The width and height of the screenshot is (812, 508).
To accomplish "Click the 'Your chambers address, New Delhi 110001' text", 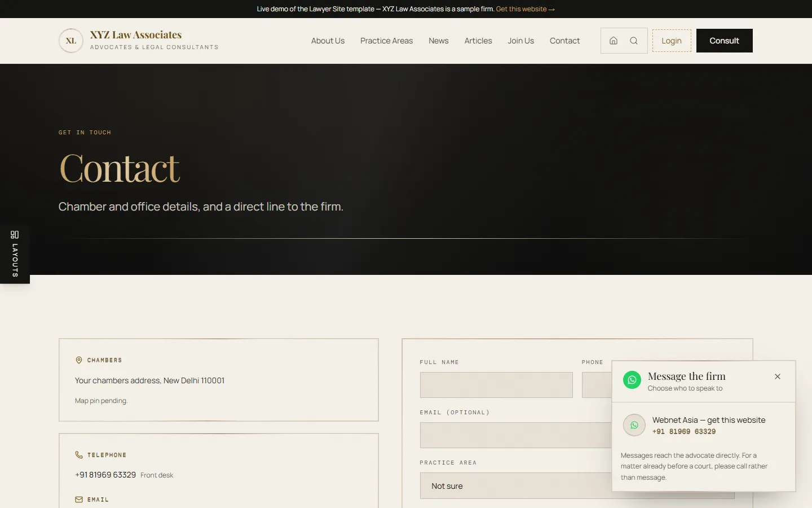I will 150,380.
